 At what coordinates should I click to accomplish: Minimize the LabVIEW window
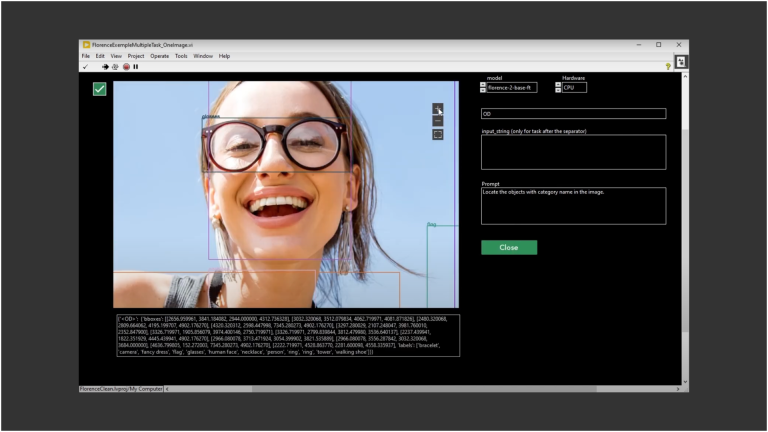click(x=639, y=45)
